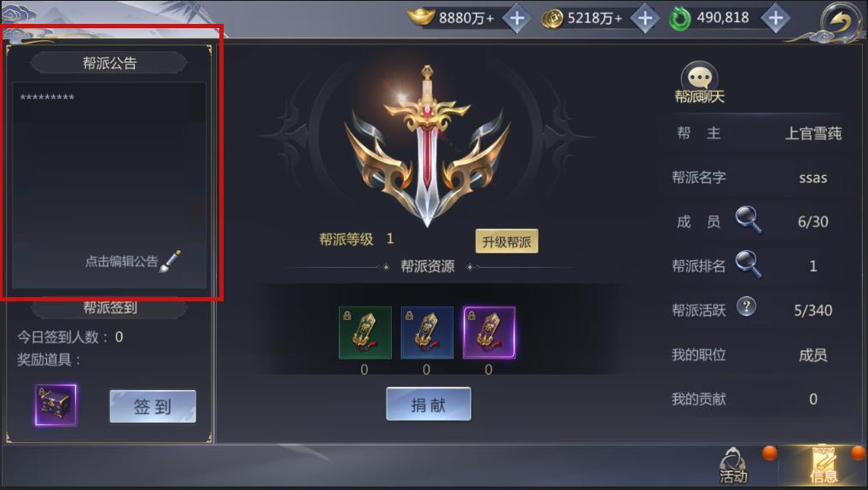
Task: Click magnifier next to 帮派排名
Action: click(748, 264)
